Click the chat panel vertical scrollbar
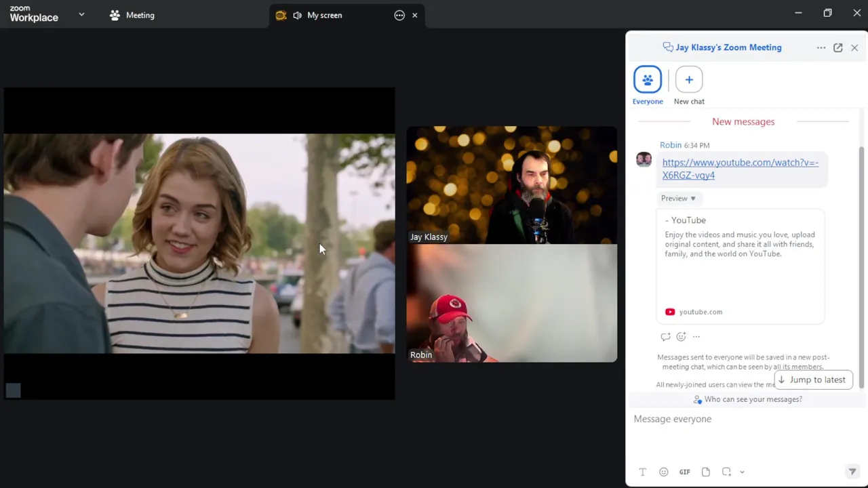The width and height of the screenshot is (868, 488). [862, 267]
